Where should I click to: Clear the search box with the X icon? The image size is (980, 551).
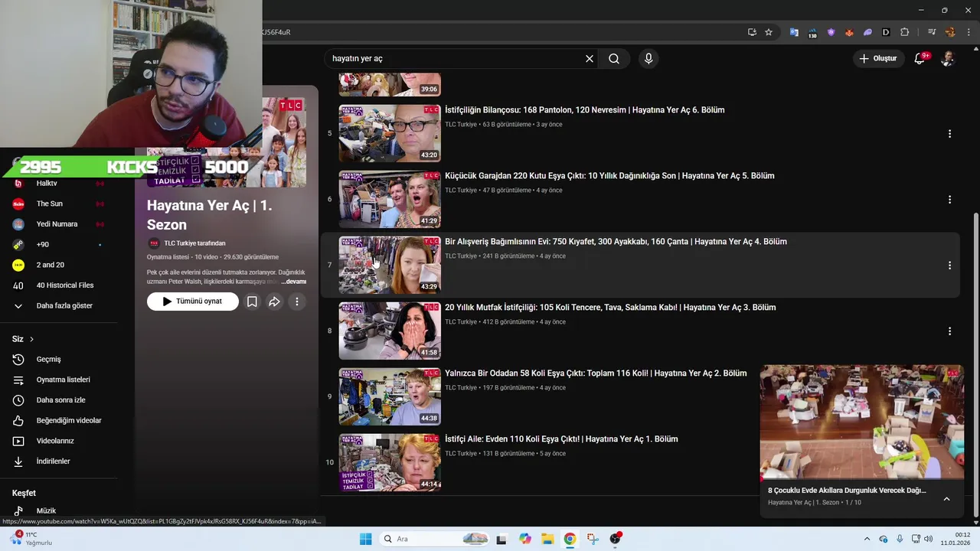point(590,59)
